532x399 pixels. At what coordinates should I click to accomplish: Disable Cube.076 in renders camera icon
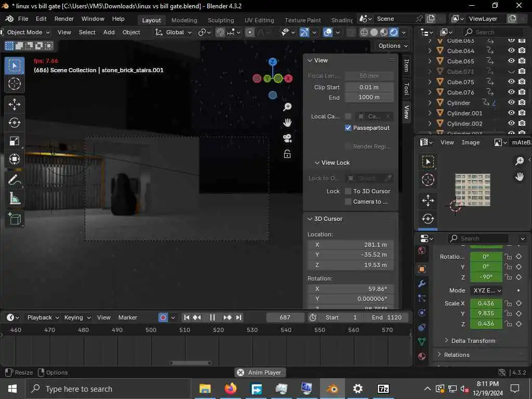[x=522, y=92]
